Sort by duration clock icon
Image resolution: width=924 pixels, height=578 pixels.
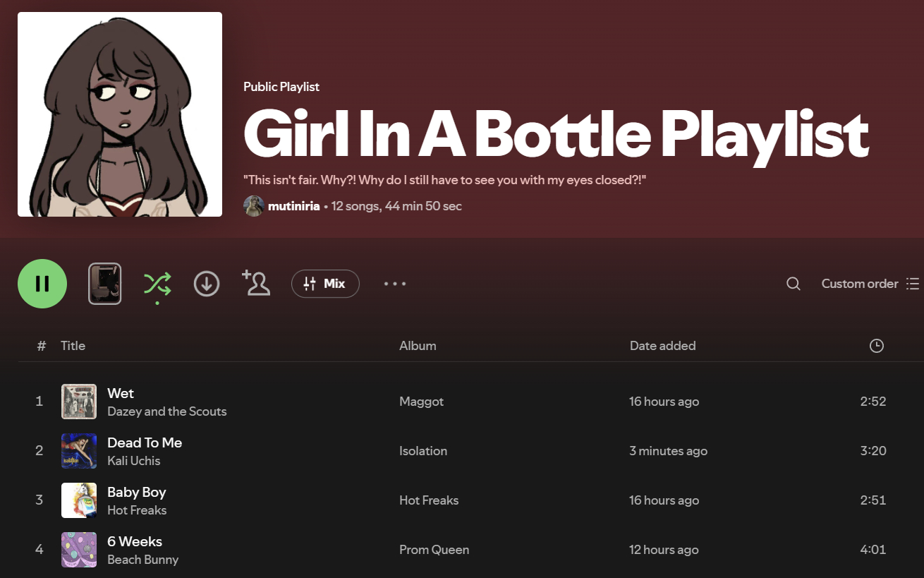877,346
